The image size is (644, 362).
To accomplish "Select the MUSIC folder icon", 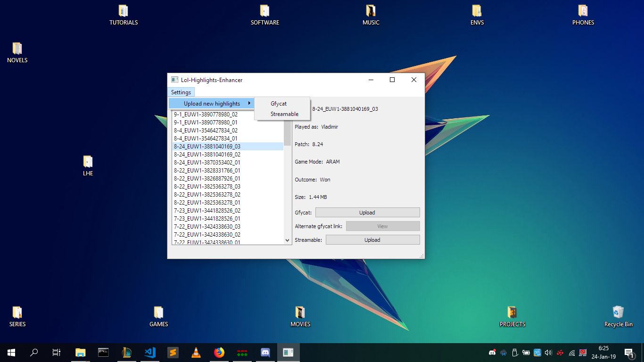I will pos(371,15).
